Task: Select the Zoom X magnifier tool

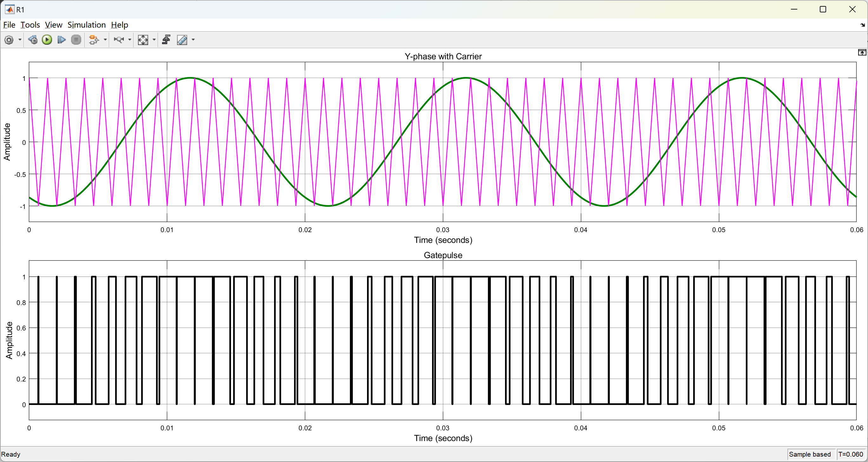Action: (119, 40)
